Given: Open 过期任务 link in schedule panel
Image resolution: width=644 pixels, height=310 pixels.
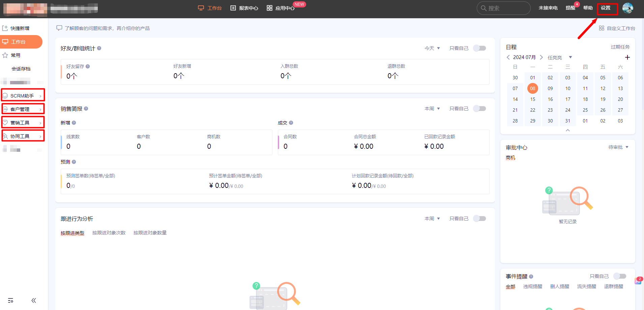Looking at the screenshot, I should (x=620, y=47).
